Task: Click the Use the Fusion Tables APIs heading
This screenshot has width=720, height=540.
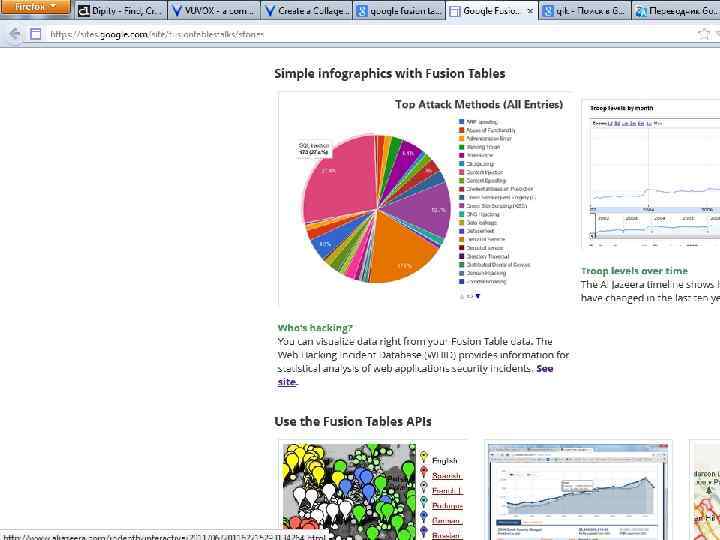Action: 353,422
